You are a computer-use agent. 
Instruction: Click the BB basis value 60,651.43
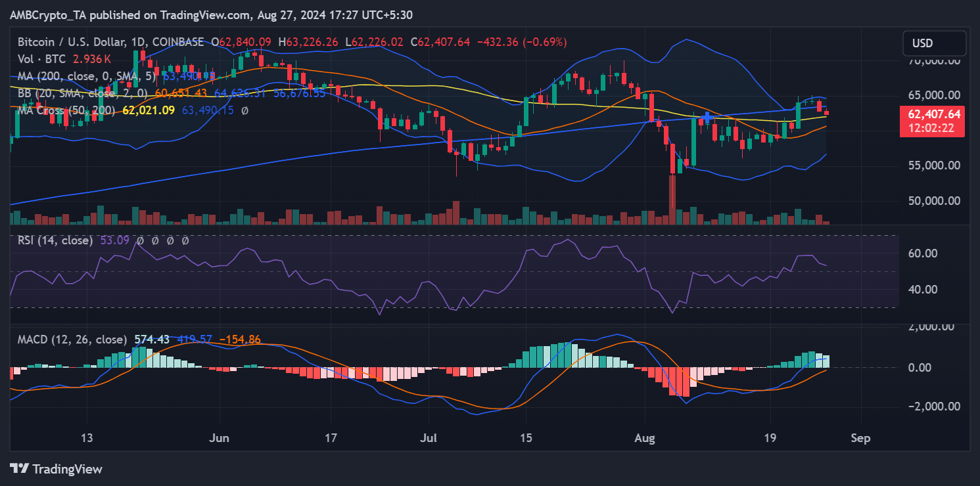[180, 93]
